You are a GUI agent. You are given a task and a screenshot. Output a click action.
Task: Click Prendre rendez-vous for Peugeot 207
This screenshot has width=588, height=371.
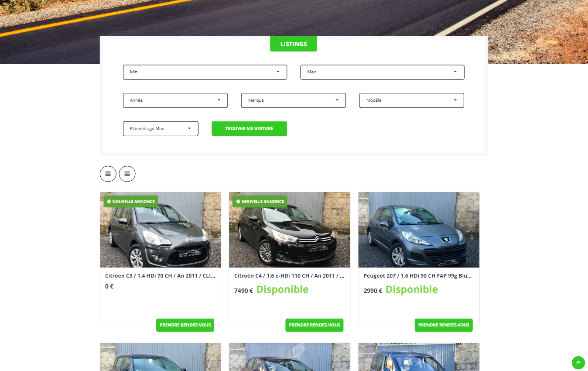point(444,325)
